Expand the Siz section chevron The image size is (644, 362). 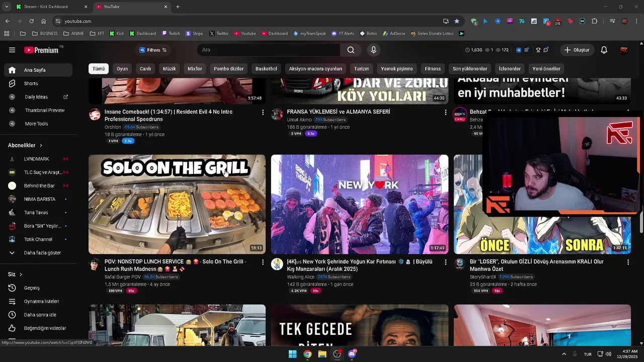click(21, 275)
